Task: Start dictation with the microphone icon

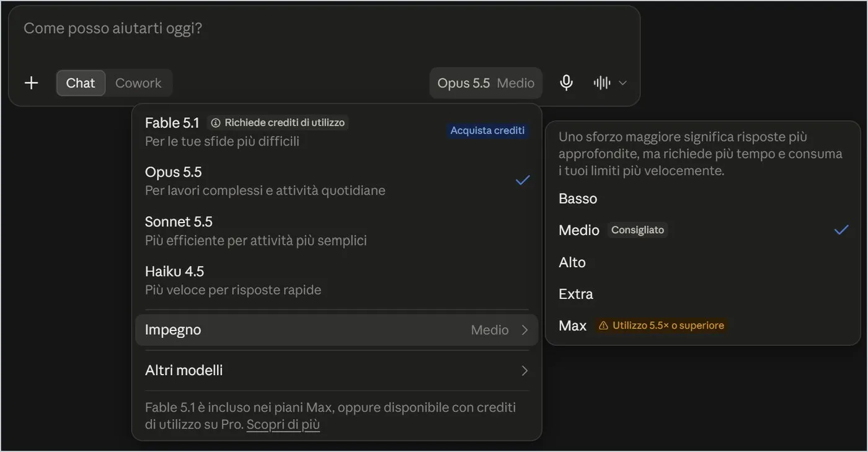Action: [566, 83]
